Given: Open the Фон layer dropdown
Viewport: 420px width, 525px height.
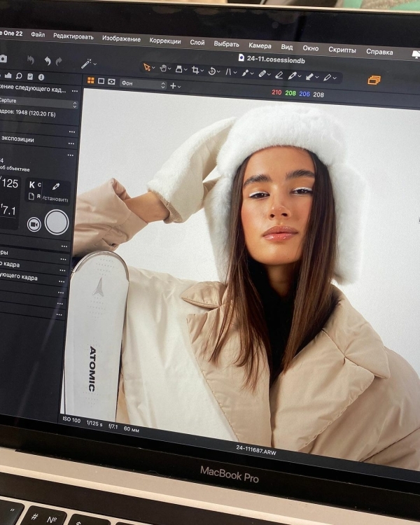Looking at the screenshot, I should [143, 84].
